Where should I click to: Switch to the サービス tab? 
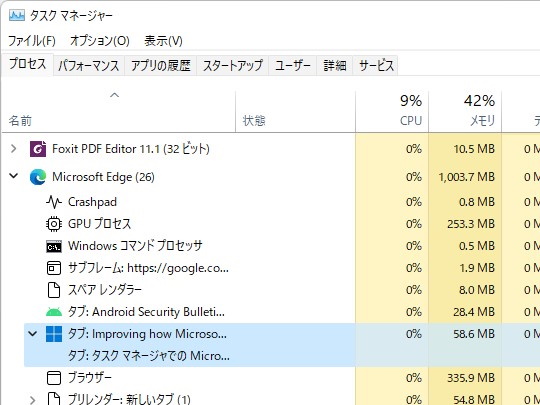pyautogui.click(x=376, y=65)
